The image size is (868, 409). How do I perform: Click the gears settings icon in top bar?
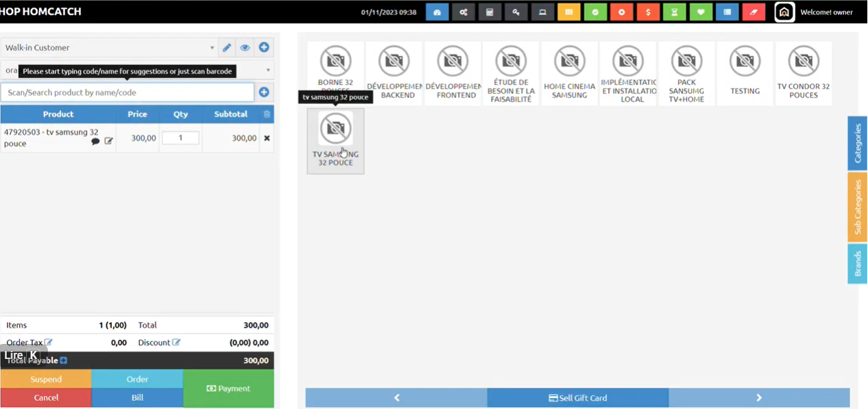point(463,12)
